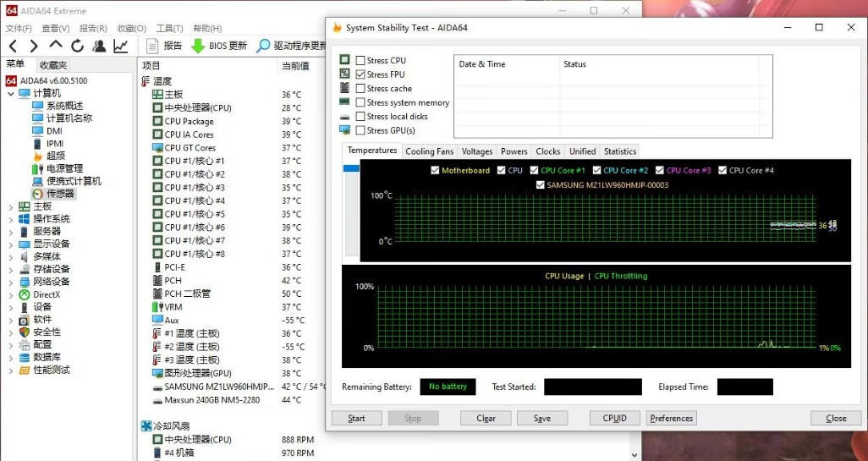The width and height of the screenshot is (868, 461).
Task: Enable the Stress CPU checkbox
Action: (x=360, y=60)
